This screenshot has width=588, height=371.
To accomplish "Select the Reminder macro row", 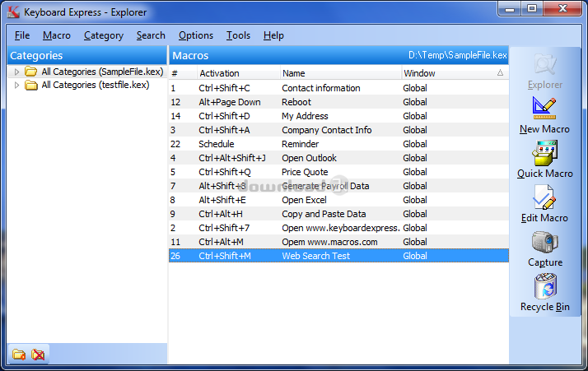I will (338, 144).
